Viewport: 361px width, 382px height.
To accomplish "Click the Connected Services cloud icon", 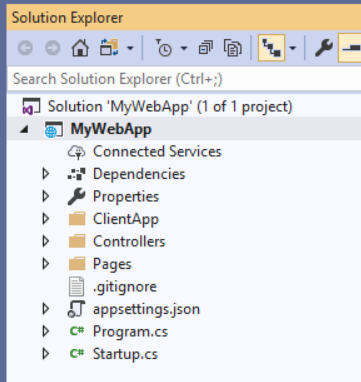I will [x=77, y=152].
